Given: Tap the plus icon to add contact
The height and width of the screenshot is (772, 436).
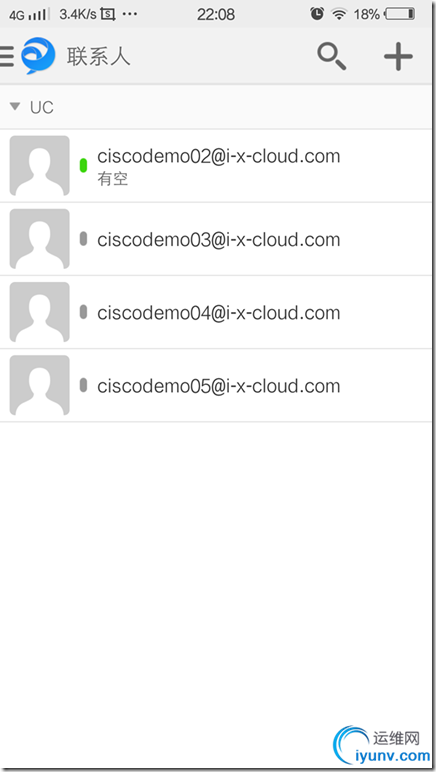Looking at the screenshot, I should point(398,57).
